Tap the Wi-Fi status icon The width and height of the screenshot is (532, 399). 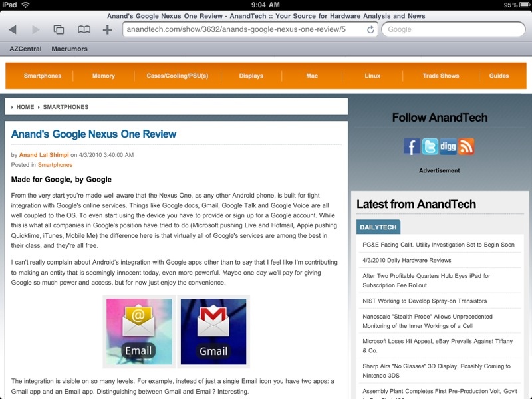click(25, 5)
